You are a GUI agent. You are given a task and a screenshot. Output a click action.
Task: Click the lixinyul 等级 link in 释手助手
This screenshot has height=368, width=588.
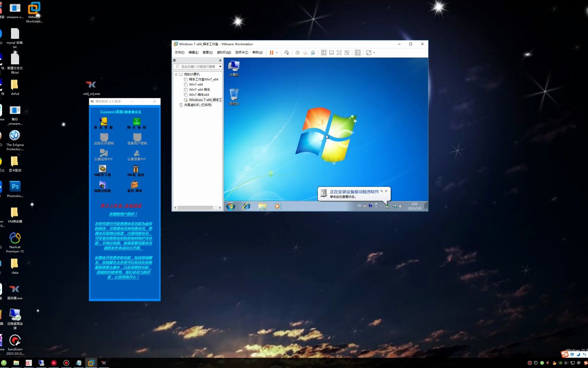120,112
